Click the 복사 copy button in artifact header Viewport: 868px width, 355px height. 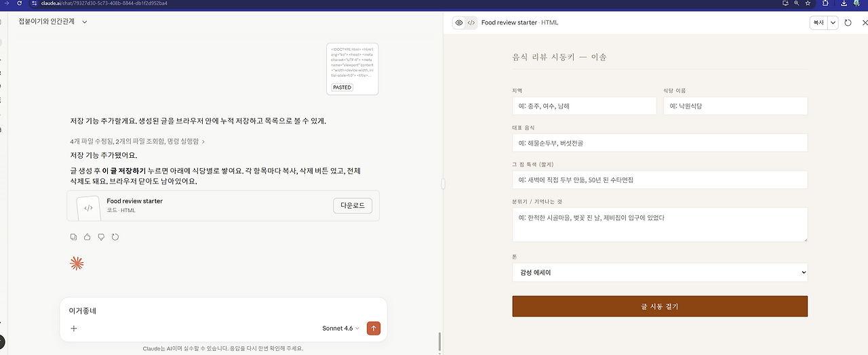click(x=819, y=23)
